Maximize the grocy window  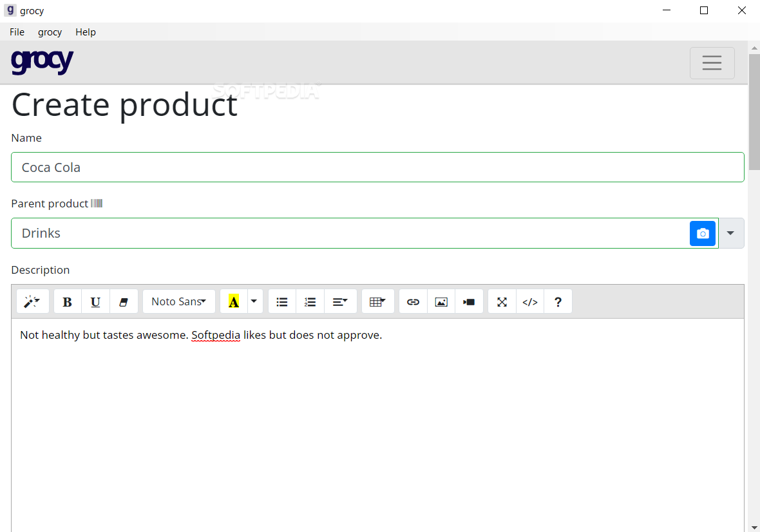tap(704, 10)
